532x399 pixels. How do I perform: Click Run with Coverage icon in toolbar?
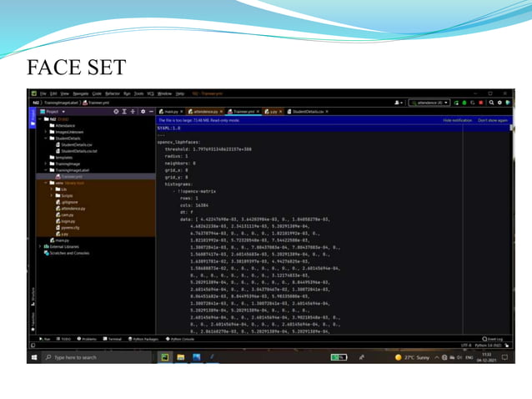473,103
